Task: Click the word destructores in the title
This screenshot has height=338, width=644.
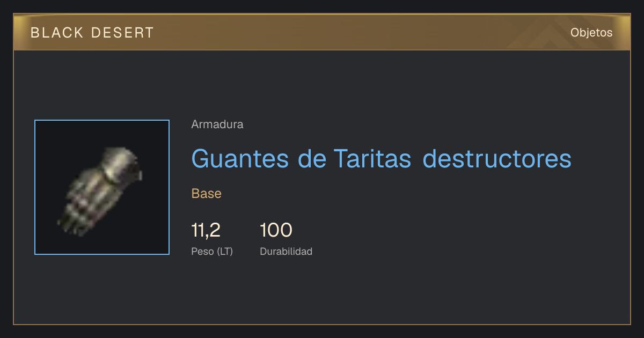Action: [497, 159]
